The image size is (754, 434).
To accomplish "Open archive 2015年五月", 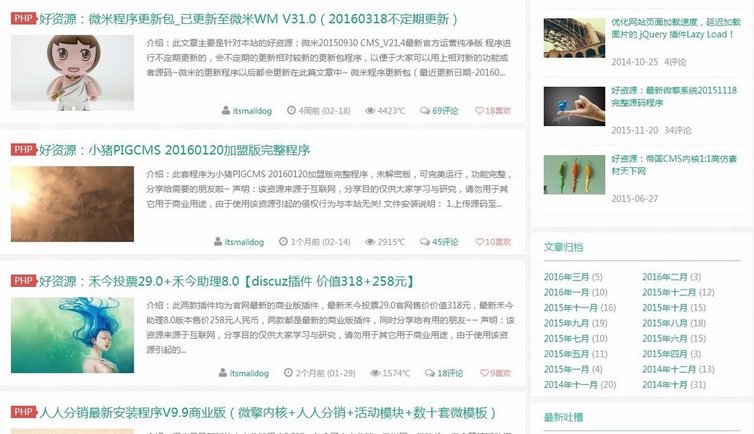I will (566, 354).
